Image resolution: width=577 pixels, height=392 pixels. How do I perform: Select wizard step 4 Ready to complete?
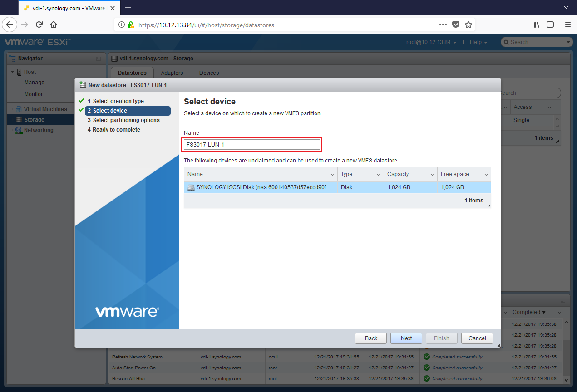click(x=114, y=130)
